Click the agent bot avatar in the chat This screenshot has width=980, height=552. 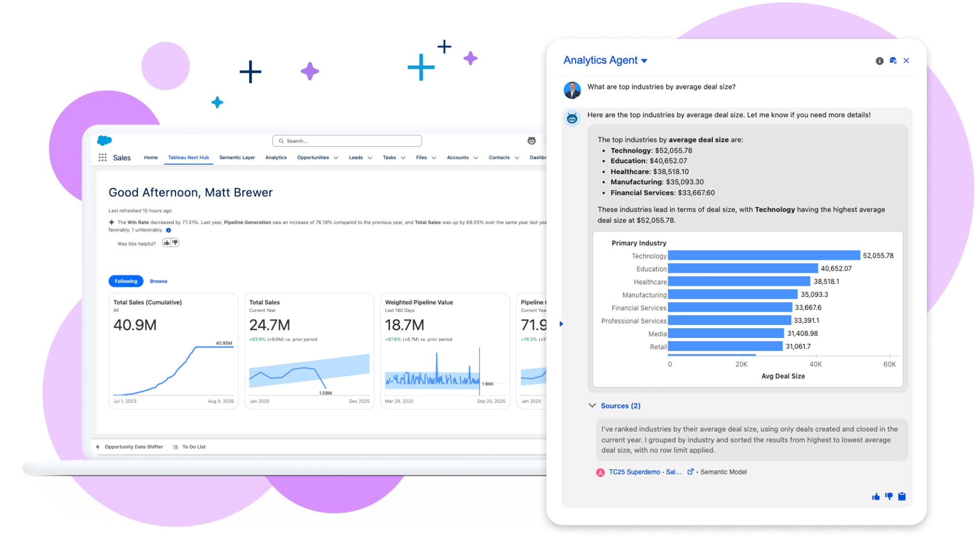tap(572, 118)
